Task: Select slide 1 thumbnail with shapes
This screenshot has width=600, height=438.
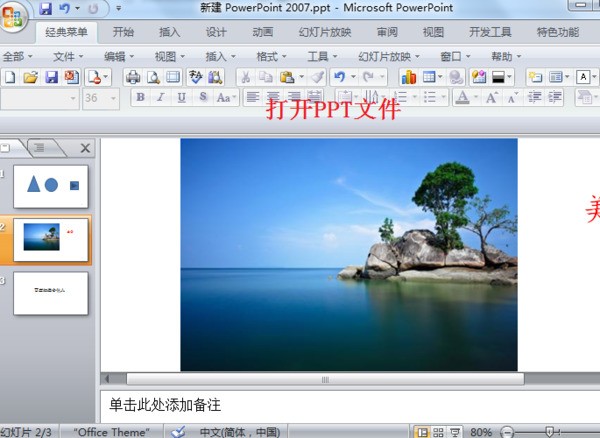Action: pyautogui.click(x=51, y=186)
